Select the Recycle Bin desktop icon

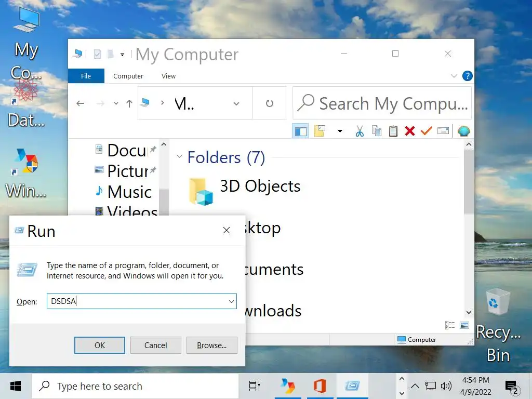click(x=498, y=326)
